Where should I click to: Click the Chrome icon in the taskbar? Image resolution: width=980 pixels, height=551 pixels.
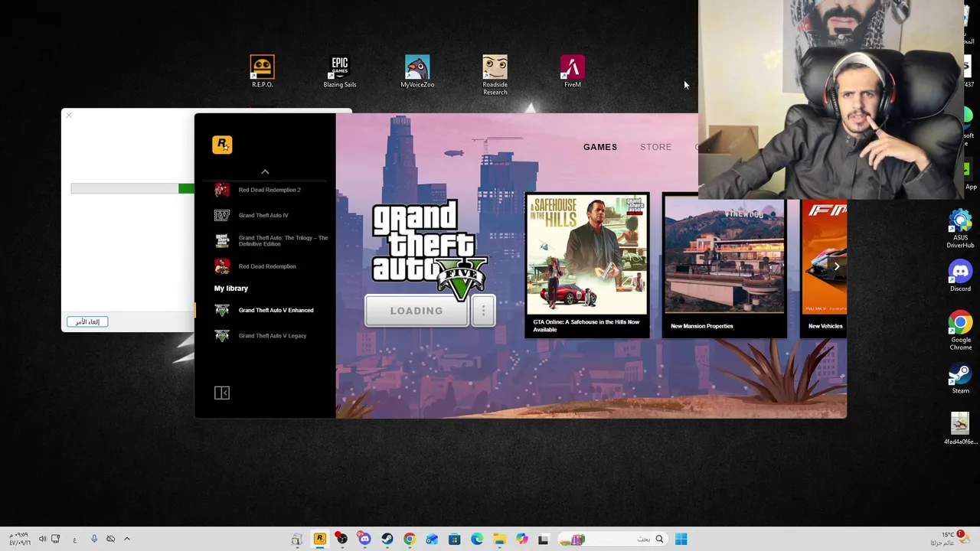pyautogui.click(x=410, y=539)
